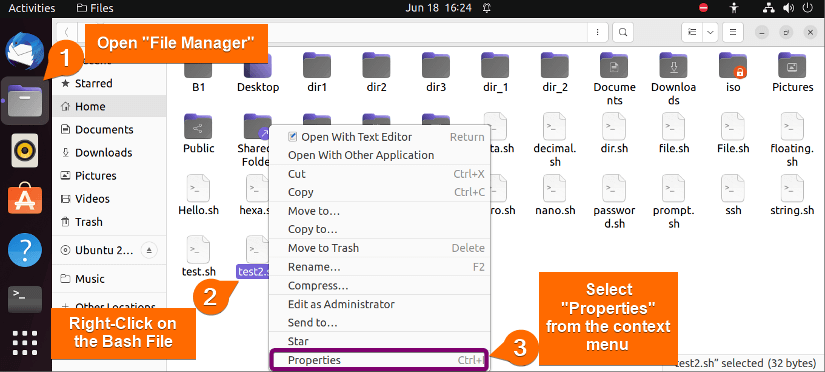Choose Compress… from context menu
The height and width of the screenshot is (372, 825).
[379, 286]
